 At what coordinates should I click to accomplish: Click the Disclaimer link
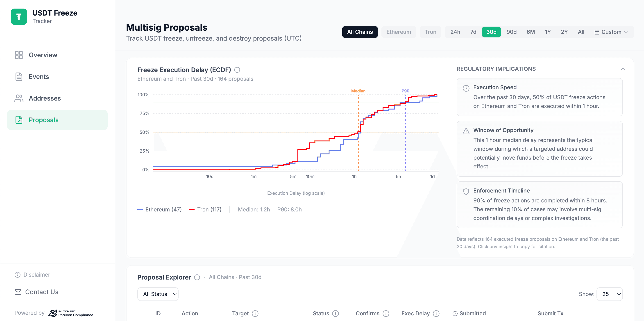coord(37,275)
